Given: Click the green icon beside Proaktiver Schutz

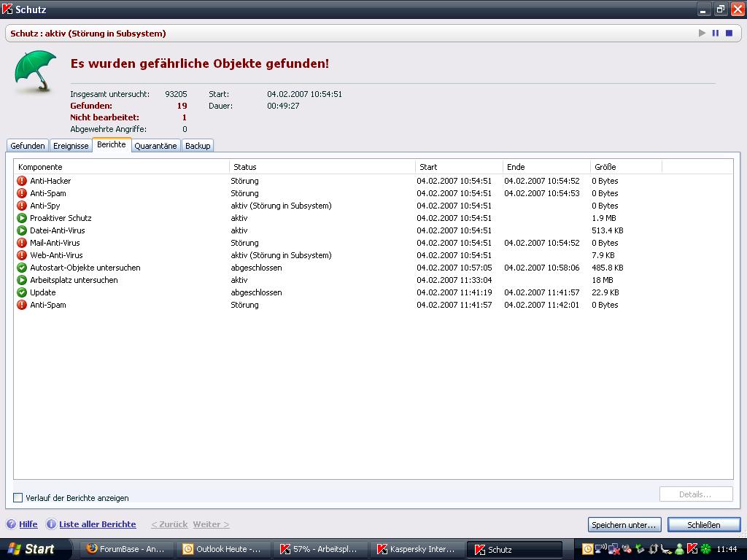Looking at the screenshot, I should [22, 218].
